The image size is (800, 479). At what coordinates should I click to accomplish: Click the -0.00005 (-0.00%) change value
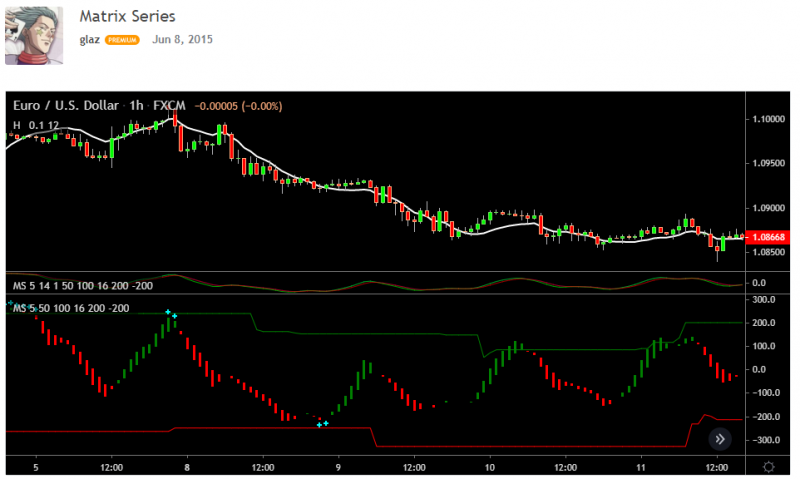tap(238, 106)
